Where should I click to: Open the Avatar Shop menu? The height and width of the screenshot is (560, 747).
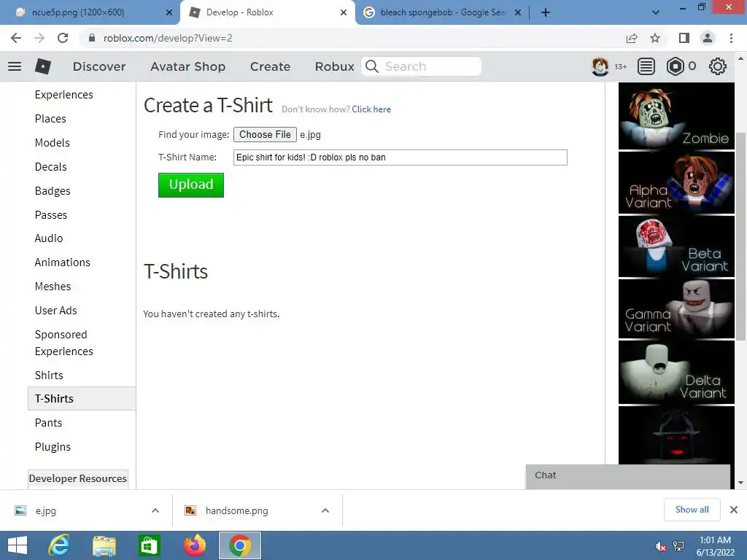coord(187,66)
